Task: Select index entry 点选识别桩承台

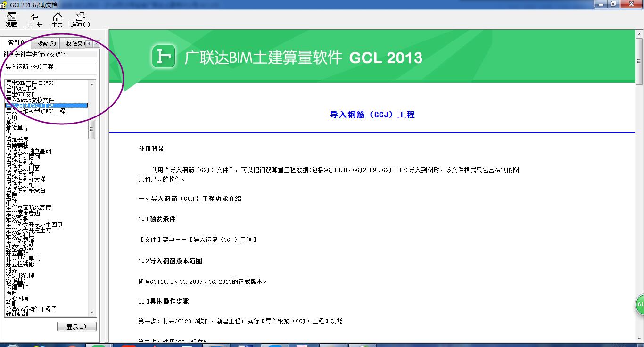Action: [x=25, y=190]
